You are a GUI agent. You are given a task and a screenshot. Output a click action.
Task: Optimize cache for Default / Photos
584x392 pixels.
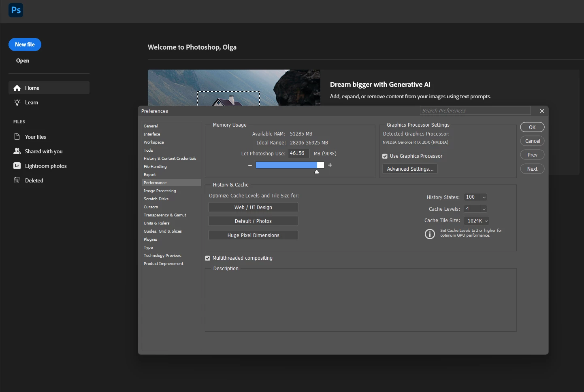click(253, 221)
